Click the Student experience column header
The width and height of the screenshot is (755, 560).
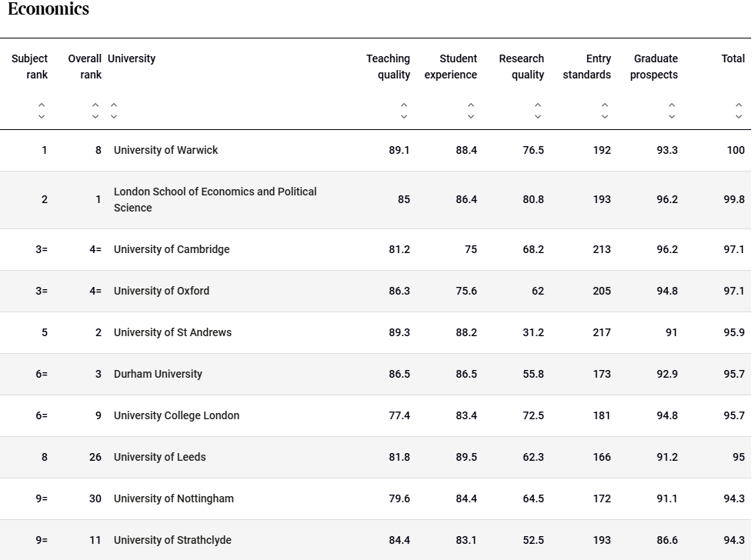point(451,66)
